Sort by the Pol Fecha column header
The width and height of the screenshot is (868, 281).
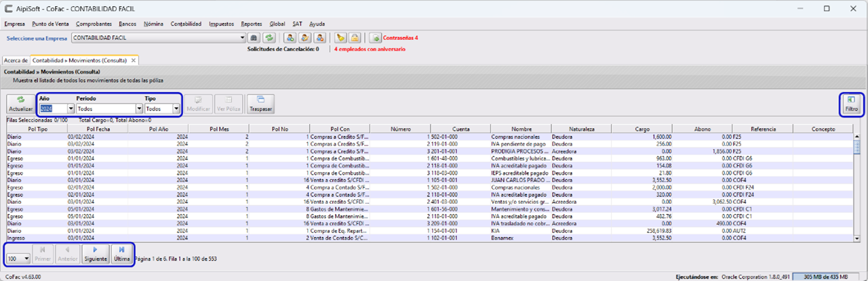coord(98,128)
